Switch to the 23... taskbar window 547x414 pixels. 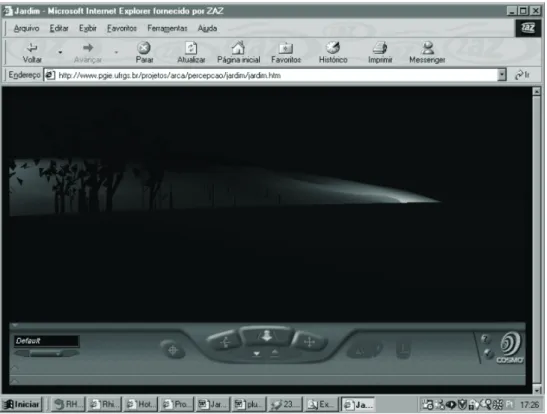pyautogui.click(x=285, y=405)
